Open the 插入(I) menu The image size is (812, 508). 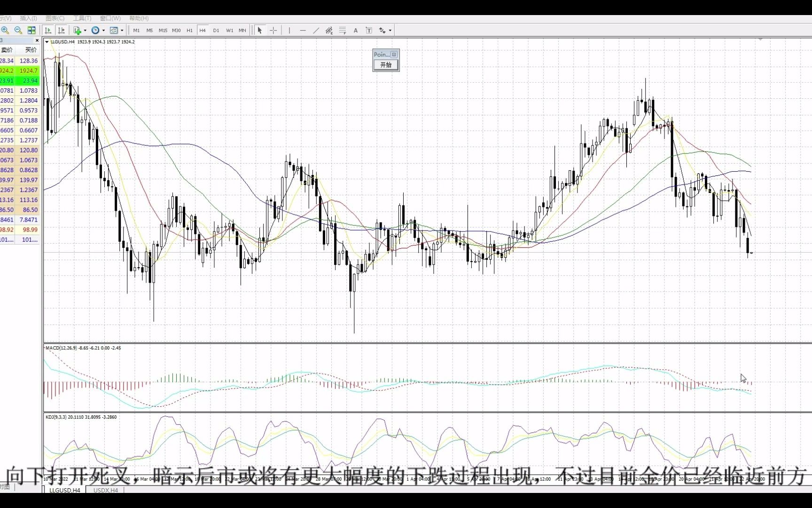(28, 18)
